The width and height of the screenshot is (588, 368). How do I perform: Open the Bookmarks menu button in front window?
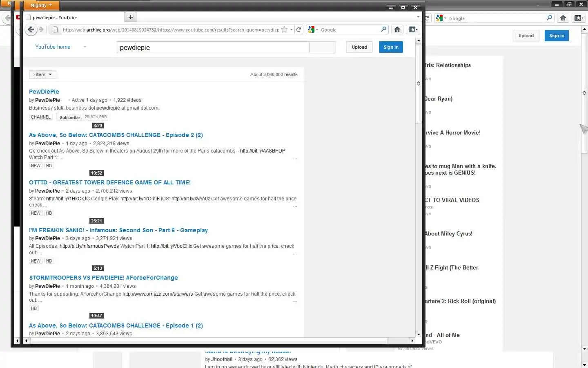[x=412, y=29]
